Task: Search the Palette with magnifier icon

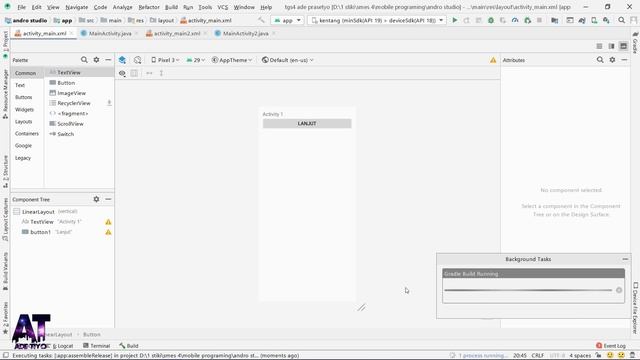Action: point(84,60)
